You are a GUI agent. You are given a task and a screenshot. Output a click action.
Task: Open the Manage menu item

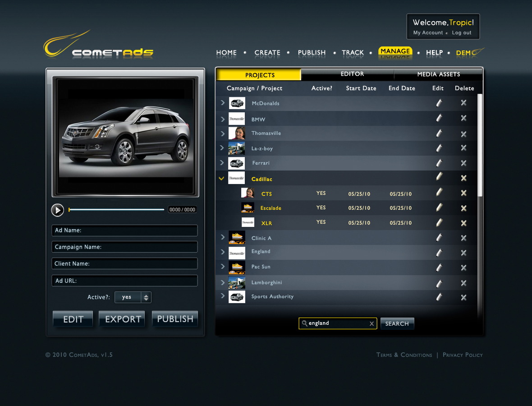point(395,51)
